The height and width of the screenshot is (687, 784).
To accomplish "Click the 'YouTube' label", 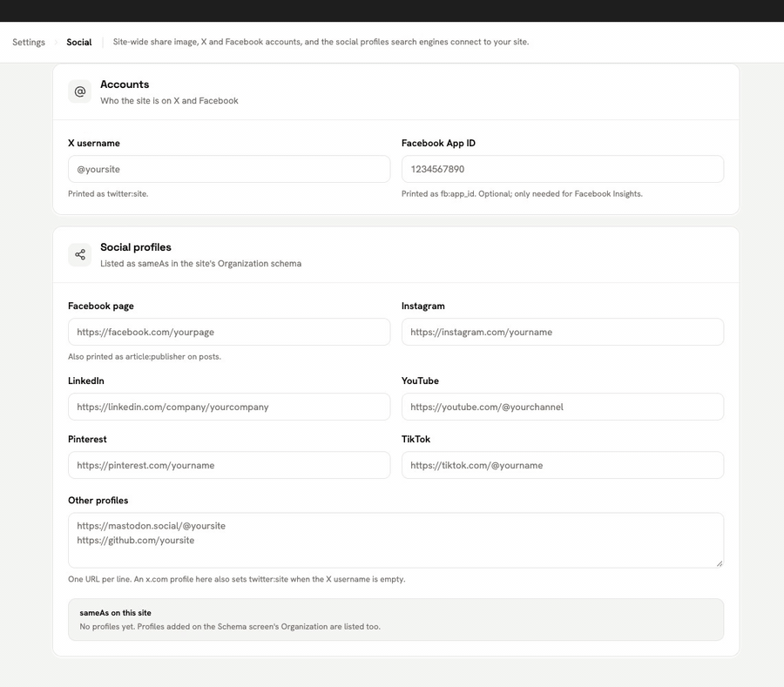I will pos(420,381).
